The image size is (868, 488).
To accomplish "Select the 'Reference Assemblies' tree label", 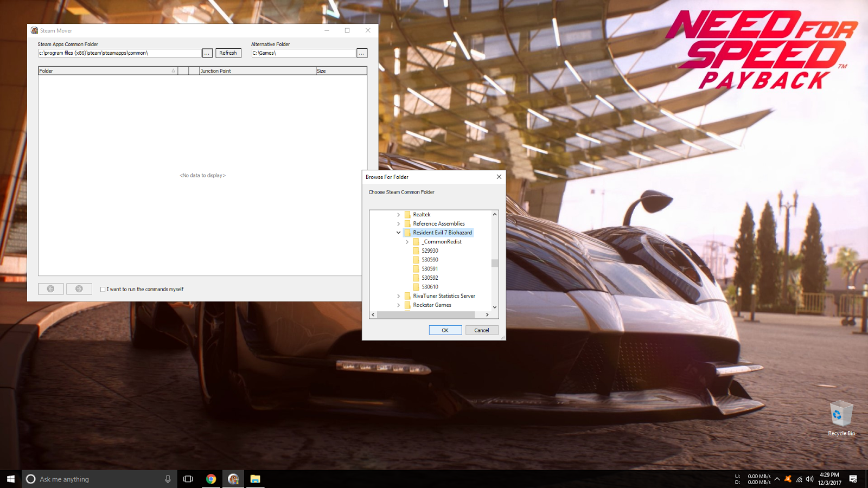I will 439,223.
